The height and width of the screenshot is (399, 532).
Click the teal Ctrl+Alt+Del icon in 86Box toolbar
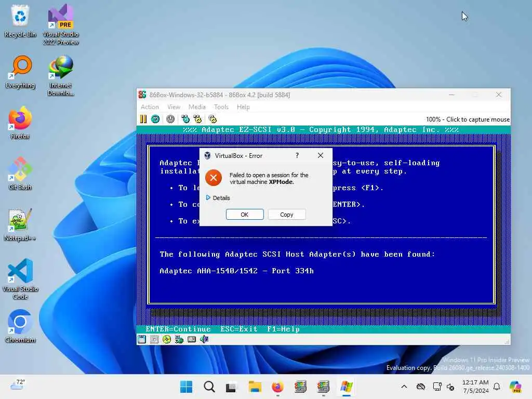[185, 119]
